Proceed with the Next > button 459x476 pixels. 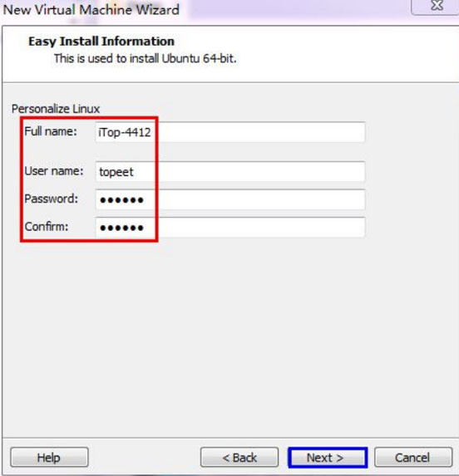point(328,457)
